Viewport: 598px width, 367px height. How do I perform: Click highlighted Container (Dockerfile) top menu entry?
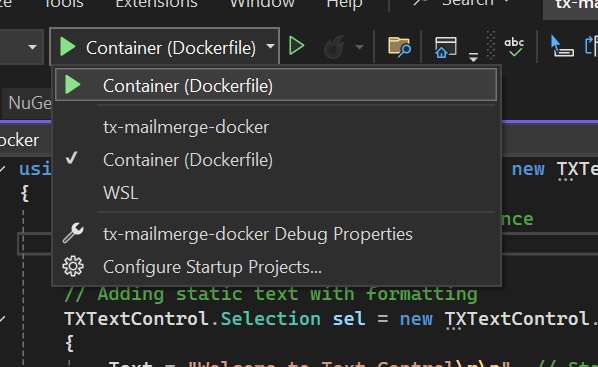click(276, 85)
